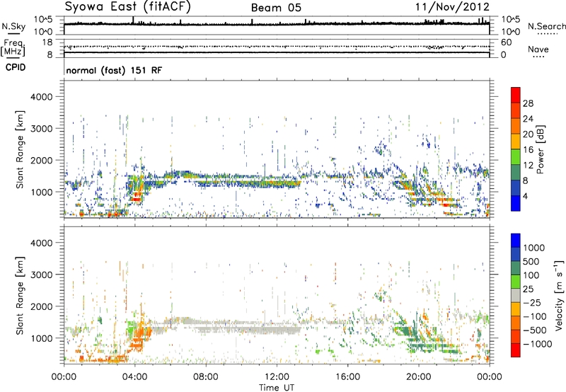This screenshot has width=566, height=392.
Task: Click the '4000' tick on power panel
Action: (x=42, y=97)
